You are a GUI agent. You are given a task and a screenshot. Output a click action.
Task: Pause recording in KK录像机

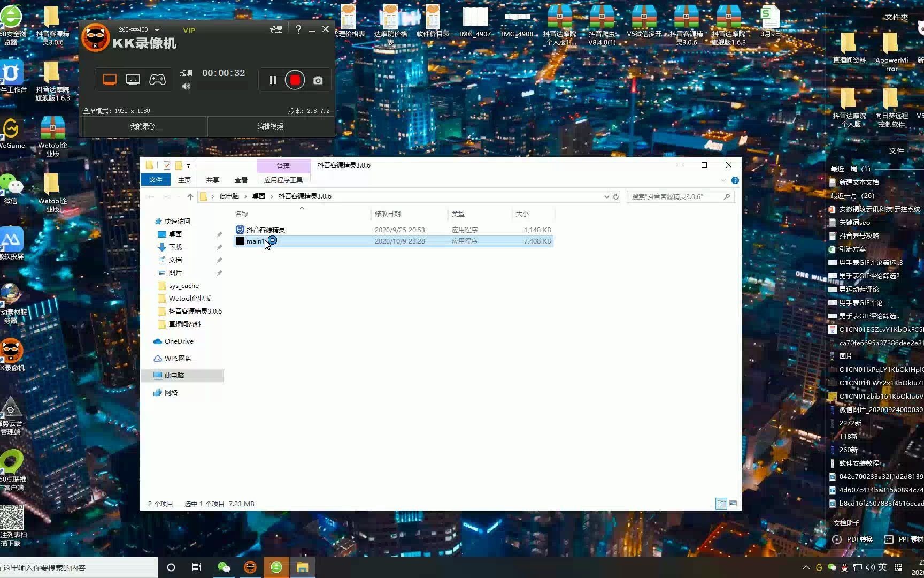point(273,80)
